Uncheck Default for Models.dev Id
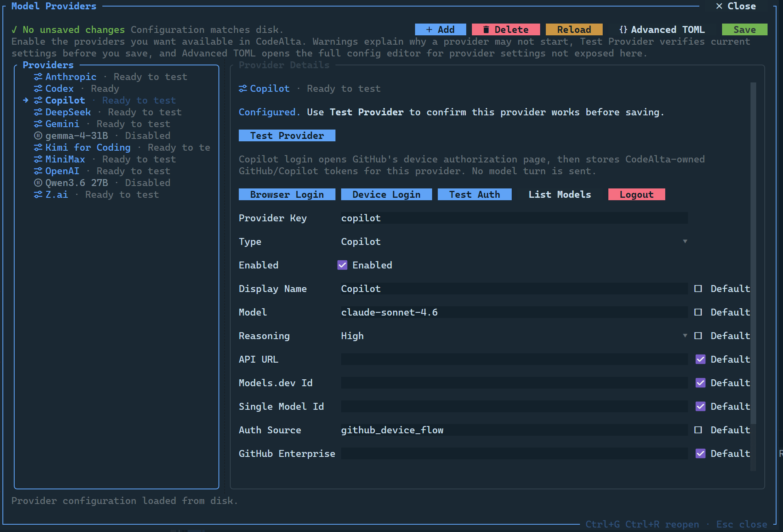Screen dimensions: 783x532 [701, 383]
